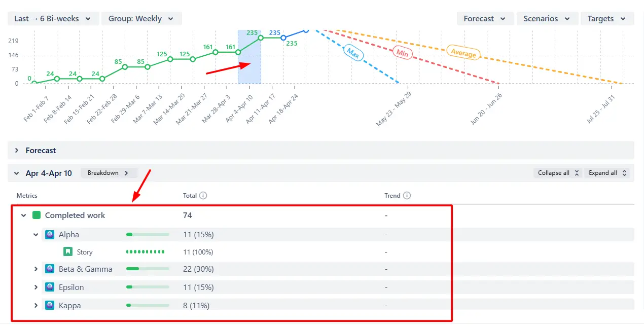Screen dimensions: 644x327
Task: Click the Story total 11 (100%)
Action: pos(198,252)
